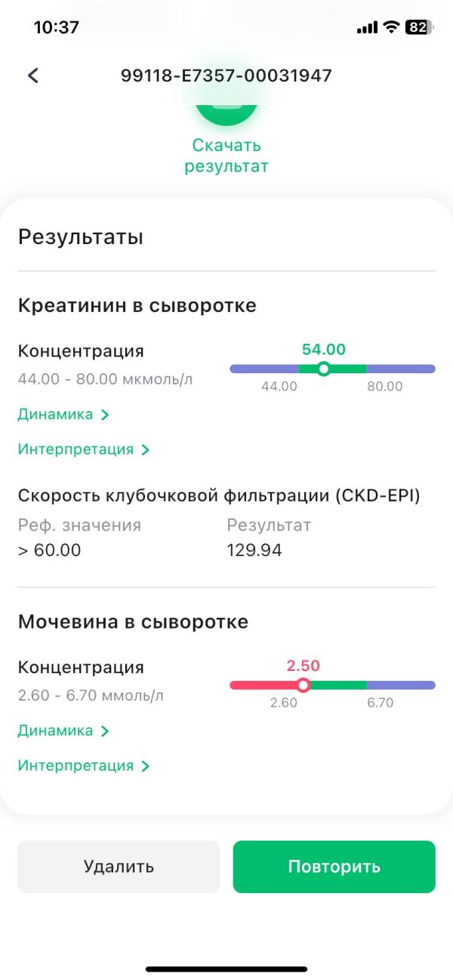
Task: Tap the green Повторить button
Action: 334,867
